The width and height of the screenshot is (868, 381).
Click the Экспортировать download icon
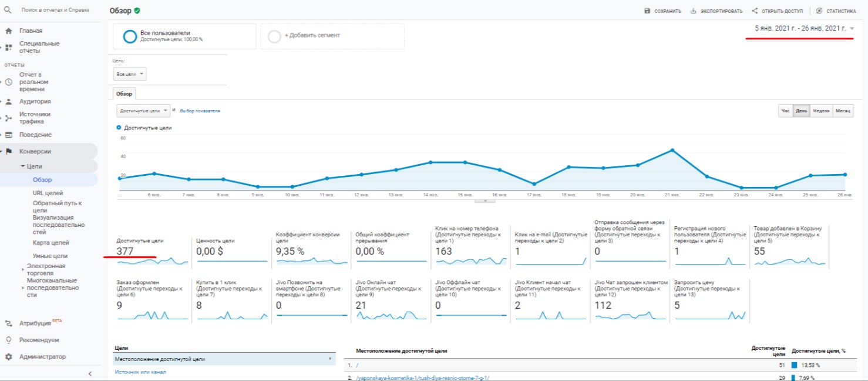click(x=693, y=11)
